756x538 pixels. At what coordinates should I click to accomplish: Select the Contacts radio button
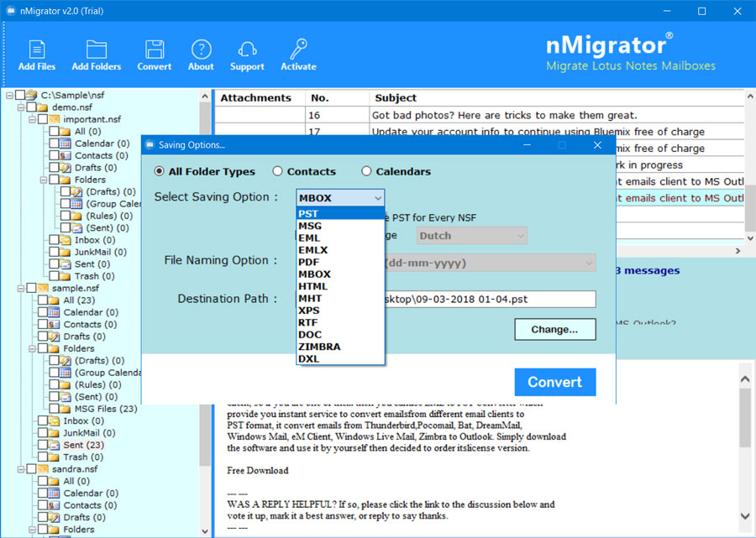(x=277, y=171)
